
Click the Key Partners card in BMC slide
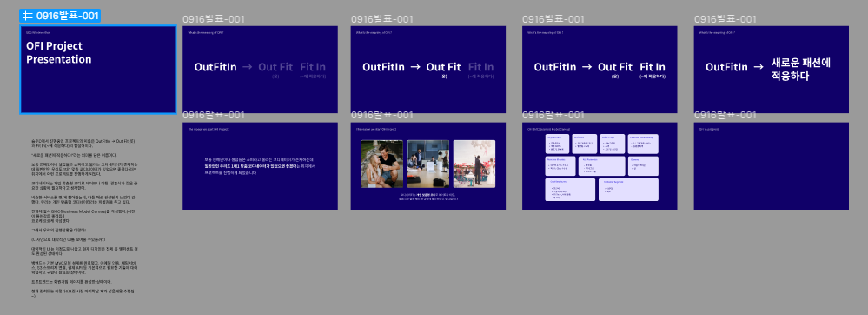(557, 144)
